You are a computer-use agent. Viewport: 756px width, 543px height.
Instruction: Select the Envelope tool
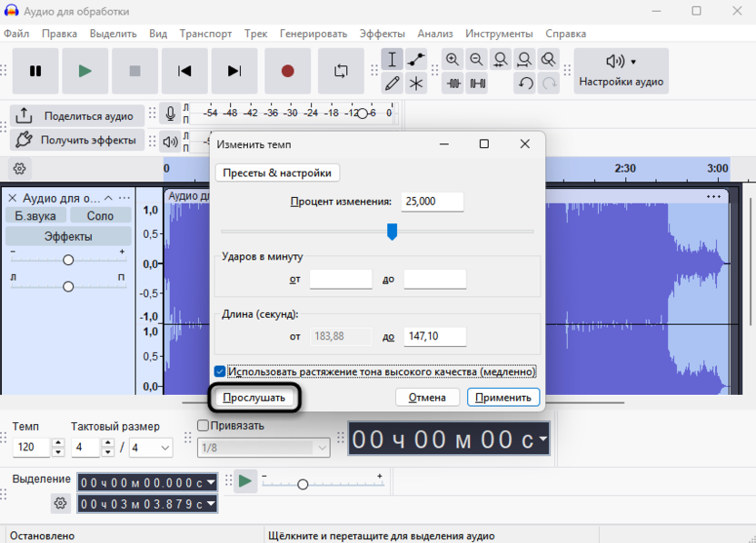tap(416, 60)
